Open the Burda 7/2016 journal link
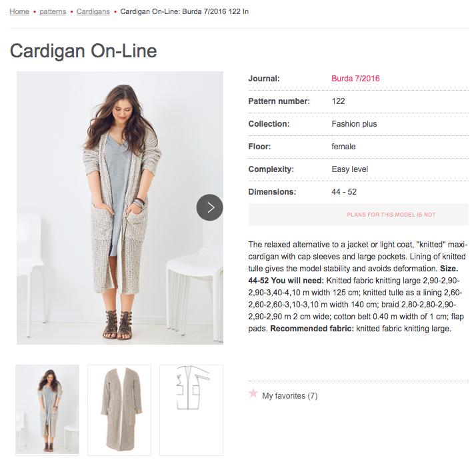The width and height of the screenshot is (476, 466). (x=355, y=79)
